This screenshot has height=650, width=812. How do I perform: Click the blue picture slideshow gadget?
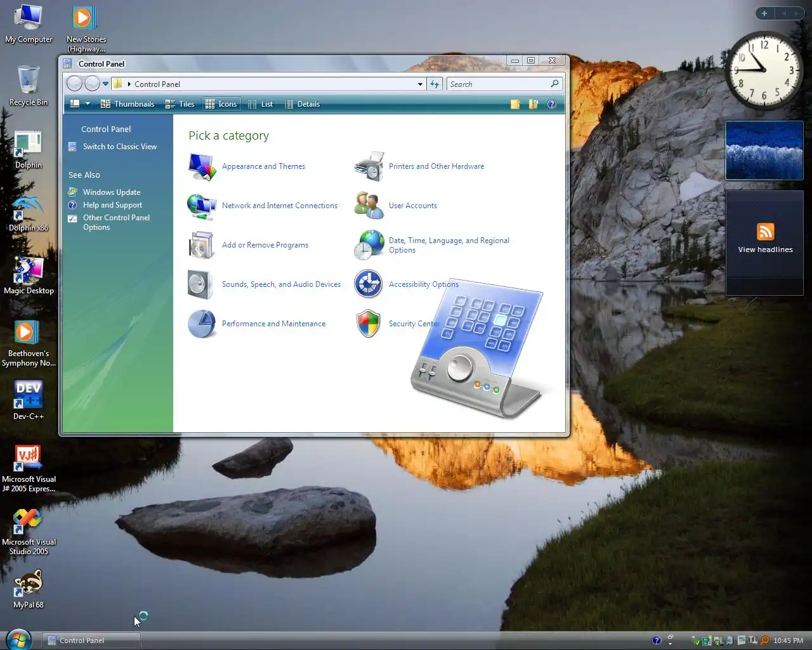[764, 150]
